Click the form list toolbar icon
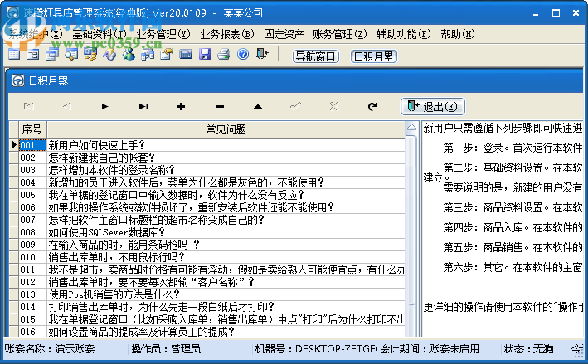This screenshot has height=364, width=588. pyautogui.click(x=33, y=55)
